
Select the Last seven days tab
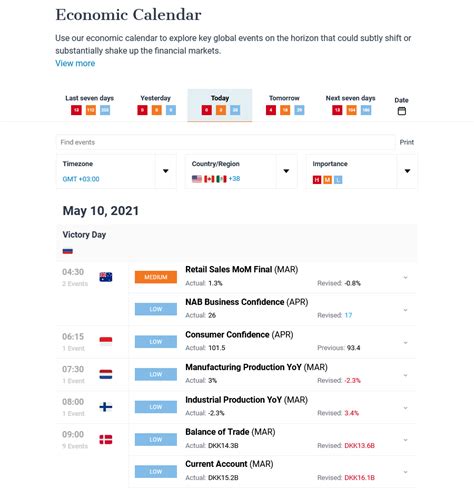pyautogui.click(x=90, y=105)
